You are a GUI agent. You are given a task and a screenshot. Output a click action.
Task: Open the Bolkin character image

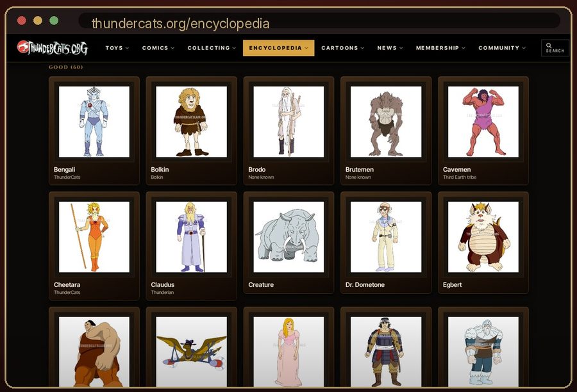click(x=191, y=122)
